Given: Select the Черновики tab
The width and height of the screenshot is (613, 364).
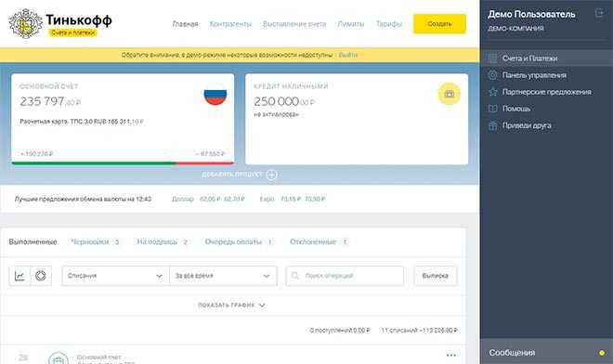Looking at the screenshot, I should pos(96,242).
